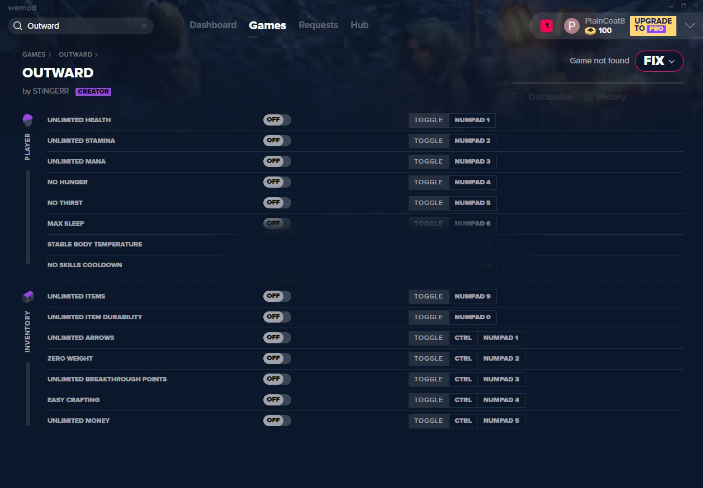703x488 pixels.
Task: Switch to the Games tab
Action: click(267, 26)
